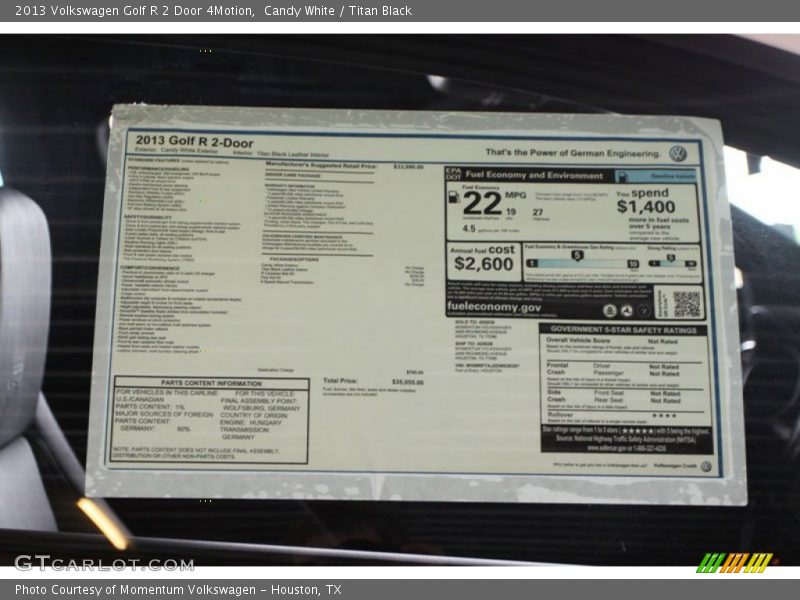Click the '27' highway MPG value
Viewport: 800px width, 600px height.
click(x=538, y=212)
